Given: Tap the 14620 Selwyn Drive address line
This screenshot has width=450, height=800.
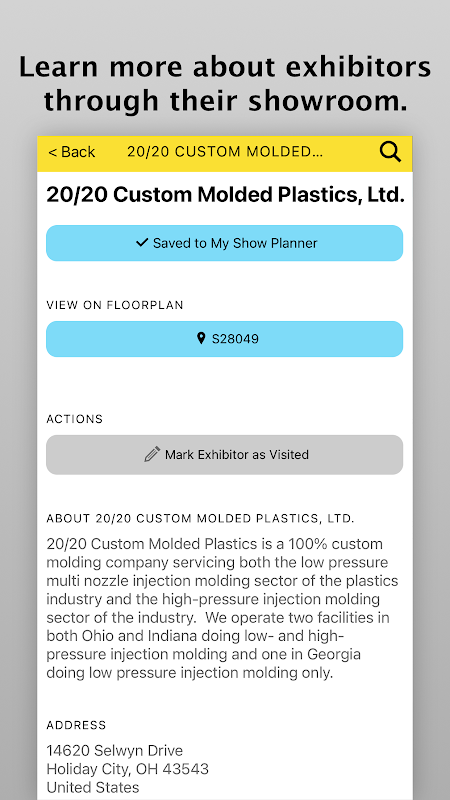Looking at the screenshot, I should pyautogui.click(x=115, y=751).
